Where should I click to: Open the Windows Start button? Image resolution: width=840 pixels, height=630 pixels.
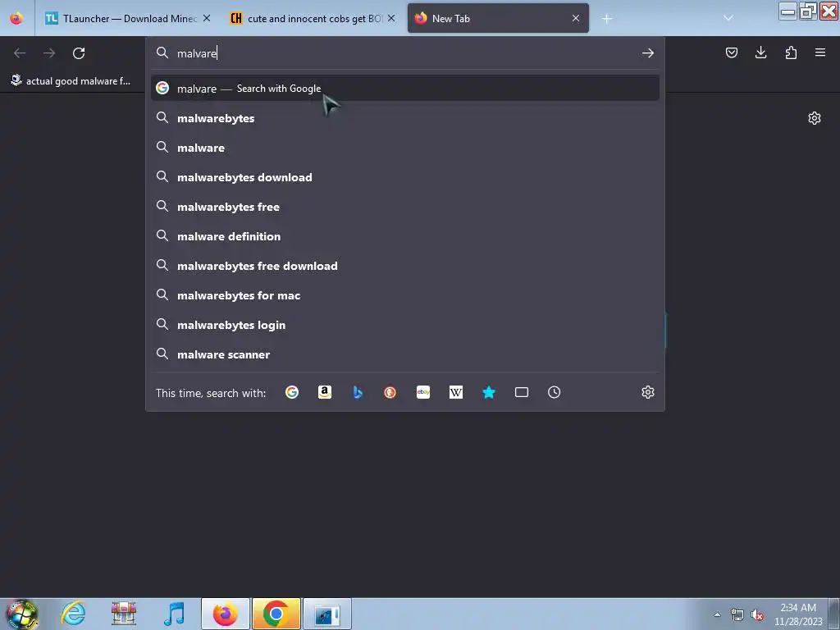[x=22, y=614]
